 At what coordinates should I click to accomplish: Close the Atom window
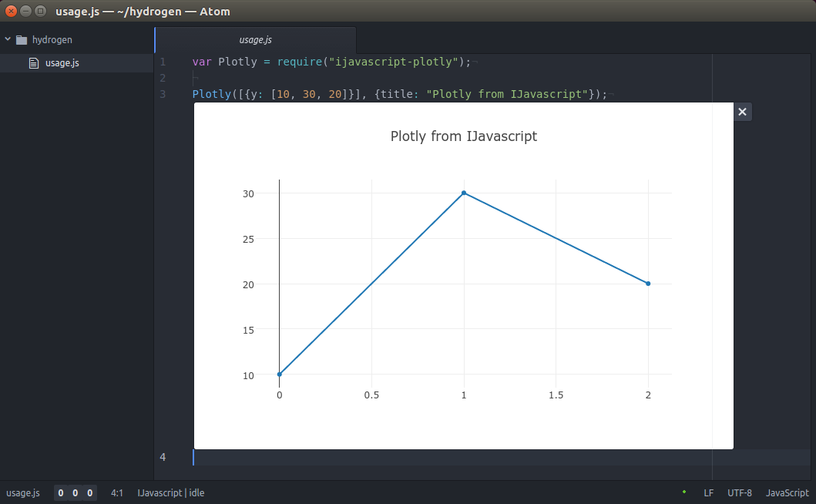pos(11,11)
